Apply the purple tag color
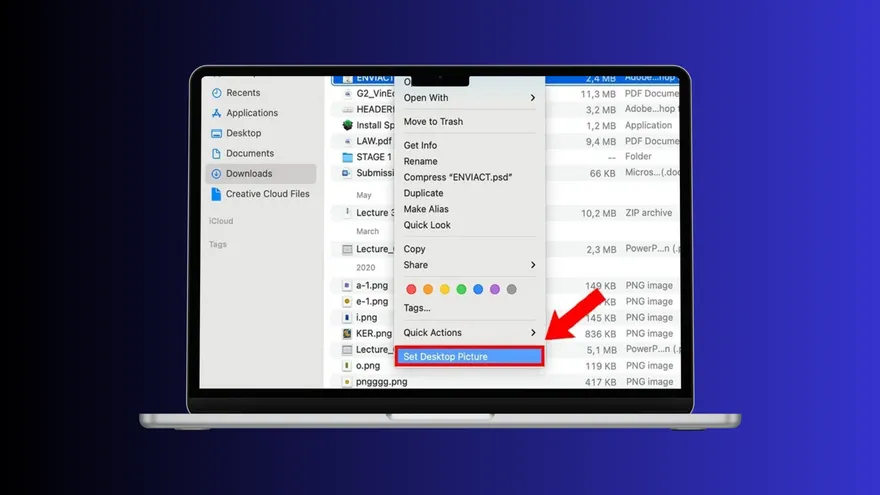The height and width of the screenshot is (495, 880). (x=494, y=289)
